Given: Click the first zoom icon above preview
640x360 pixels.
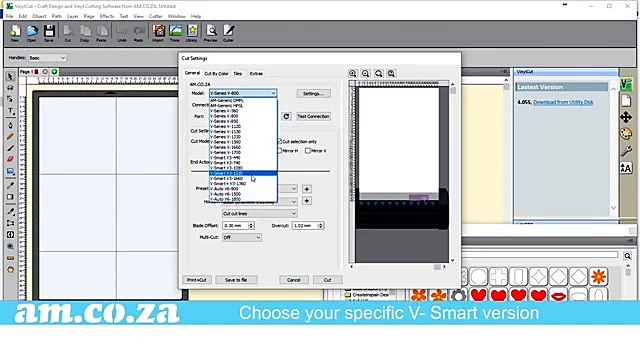Looking at the screenshot, I should [x=353, y=73].
